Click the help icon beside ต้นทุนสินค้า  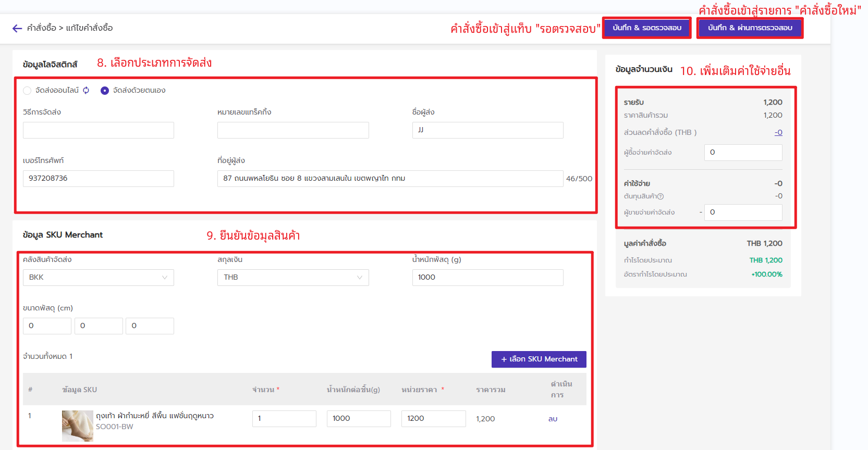click(x=661, y=196)
